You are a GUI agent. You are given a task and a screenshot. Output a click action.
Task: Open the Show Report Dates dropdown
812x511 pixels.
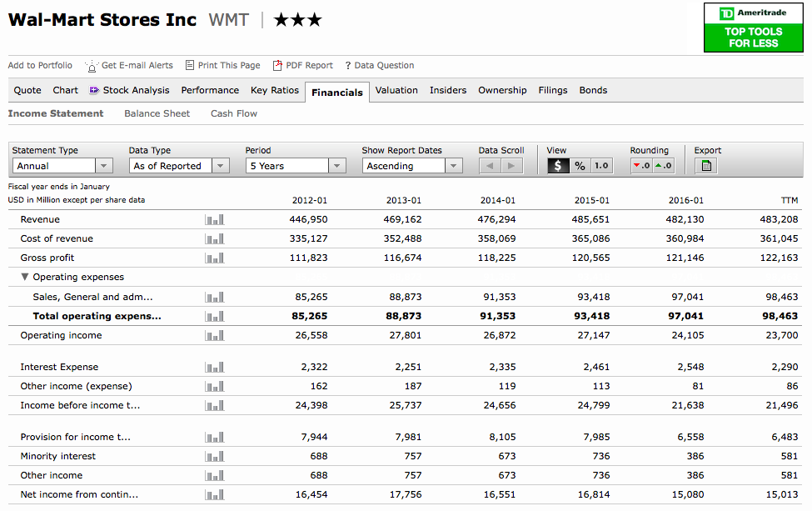412,166
